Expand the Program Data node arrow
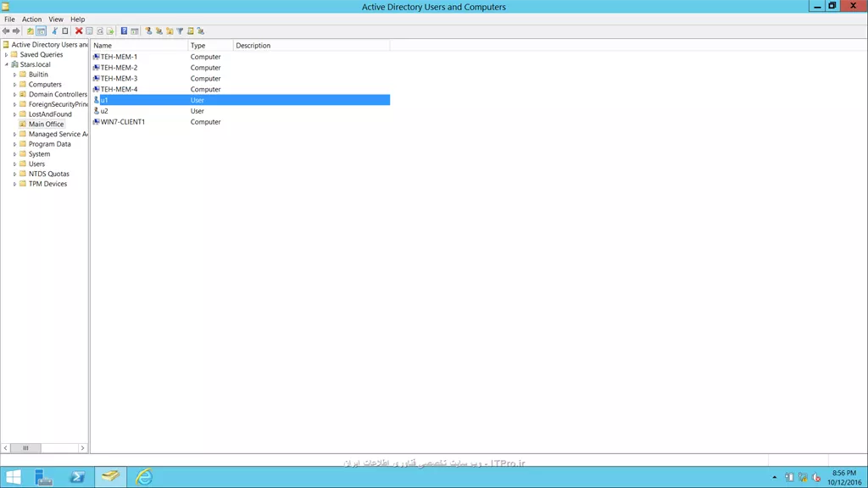 click(15, 144)
